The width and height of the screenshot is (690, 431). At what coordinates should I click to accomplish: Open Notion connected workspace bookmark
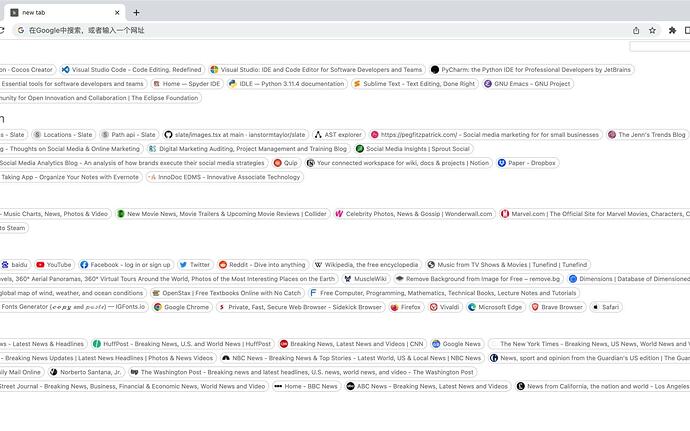(x=398, y=163)
